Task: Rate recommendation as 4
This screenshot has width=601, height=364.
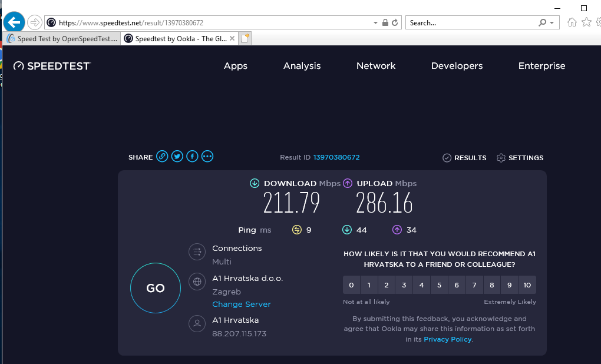Action: tap(422, 284)
